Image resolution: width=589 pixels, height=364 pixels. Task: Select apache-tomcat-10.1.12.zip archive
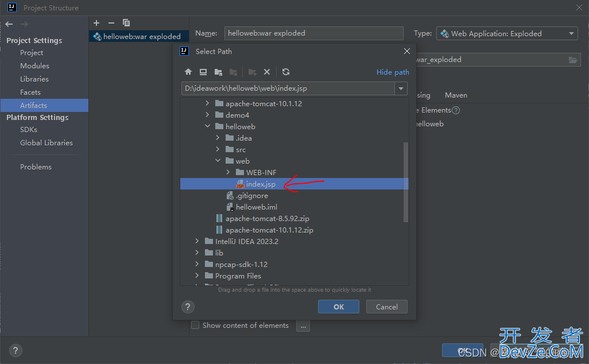[x=269, y=230]
